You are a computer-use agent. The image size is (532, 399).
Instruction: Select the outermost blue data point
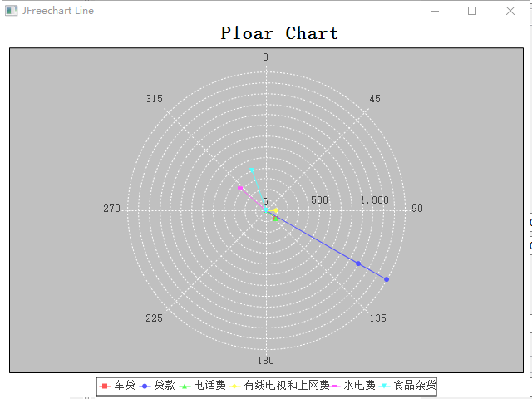coord(387,279)
